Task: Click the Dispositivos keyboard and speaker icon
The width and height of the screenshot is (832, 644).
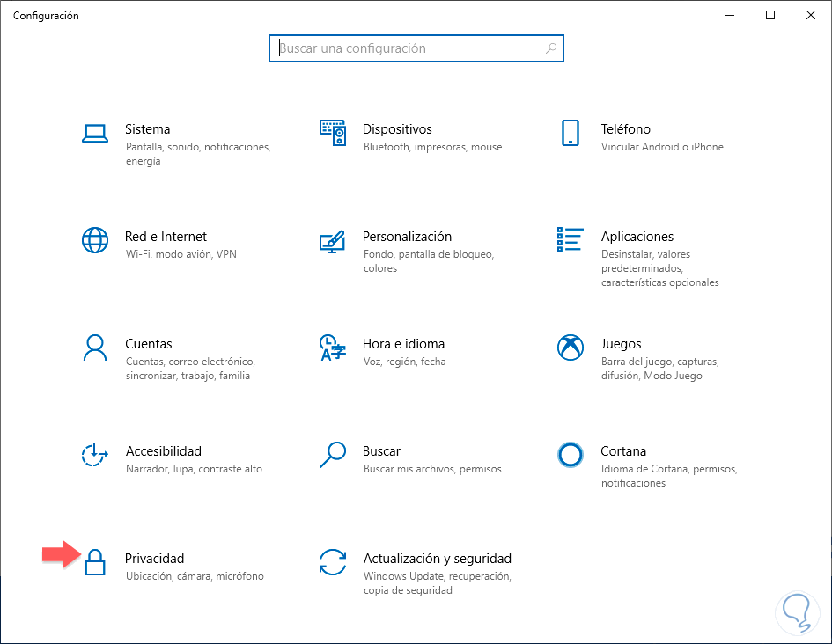Action: (x=333, y=133)
